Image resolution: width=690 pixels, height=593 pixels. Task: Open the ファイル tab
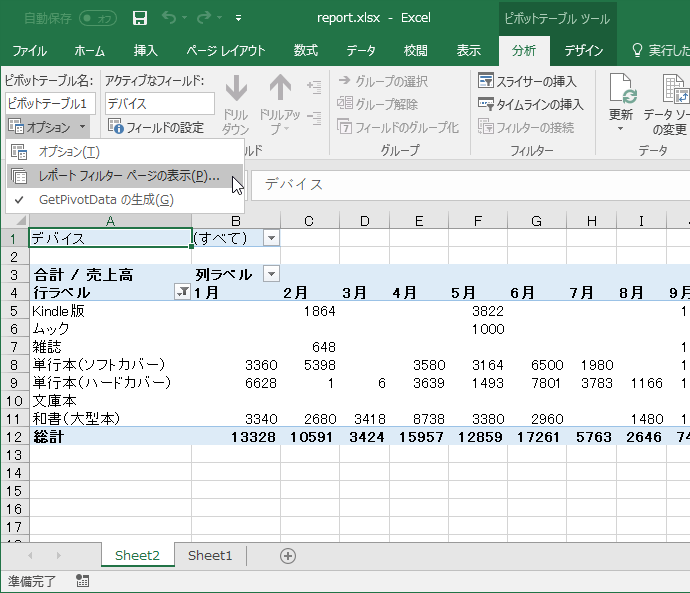coord(29,51)
